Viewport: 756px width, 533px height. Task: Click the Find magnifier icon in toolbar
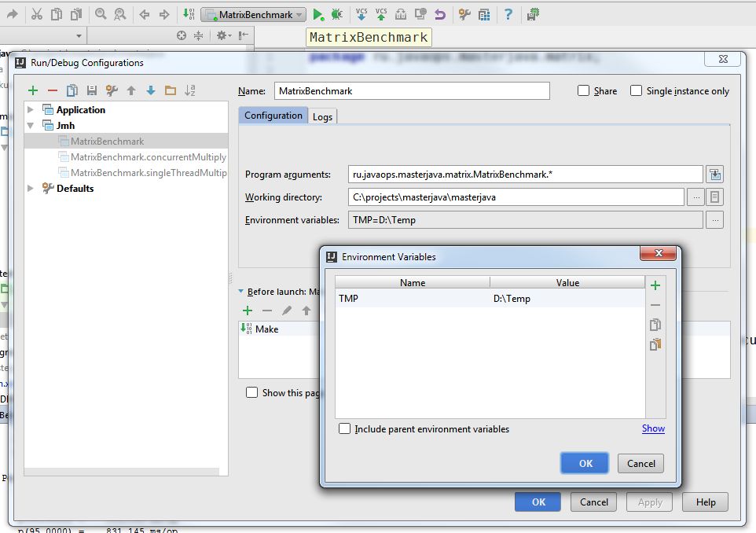point(101,14)
